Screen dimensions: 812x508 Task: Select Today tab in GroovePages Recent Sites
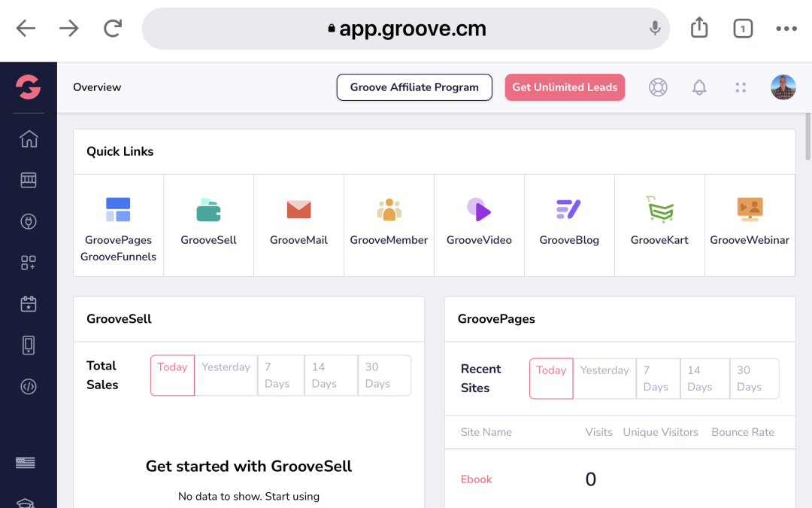coord(551,379)
